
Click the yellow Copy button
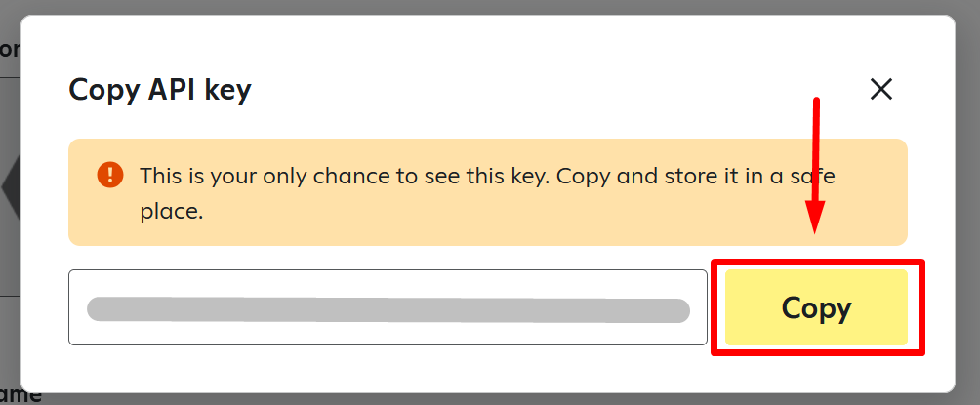816,307
